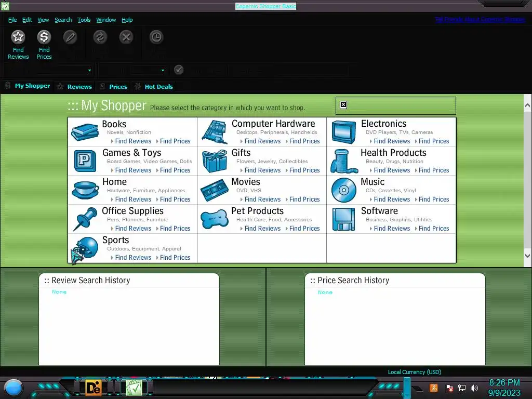The height and width of the screenshot is (399, 532).
Task: Click the Electronics TV icon
Action: [x=344, y=132]
